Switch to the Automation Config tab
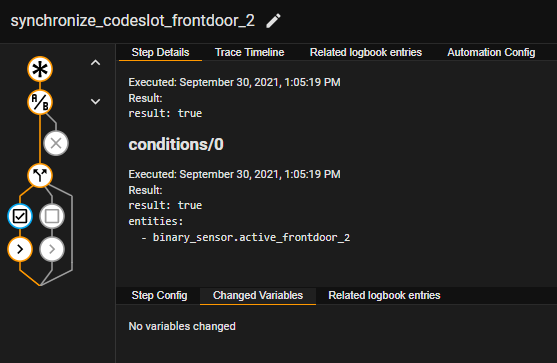557x363 pixels. (x=491, y=53)
